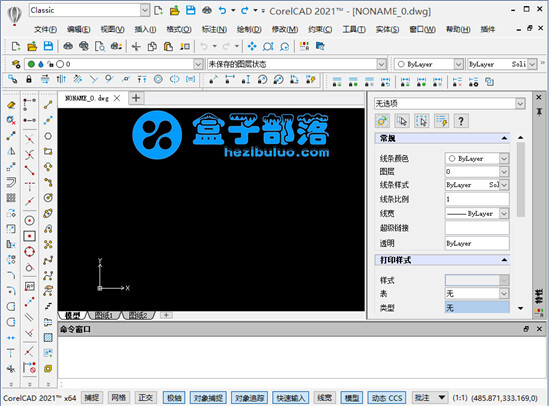Click the Help question mark in Properties
This screenshot has height=406, width=550.
pyautogui.click(x=461, y=121)
